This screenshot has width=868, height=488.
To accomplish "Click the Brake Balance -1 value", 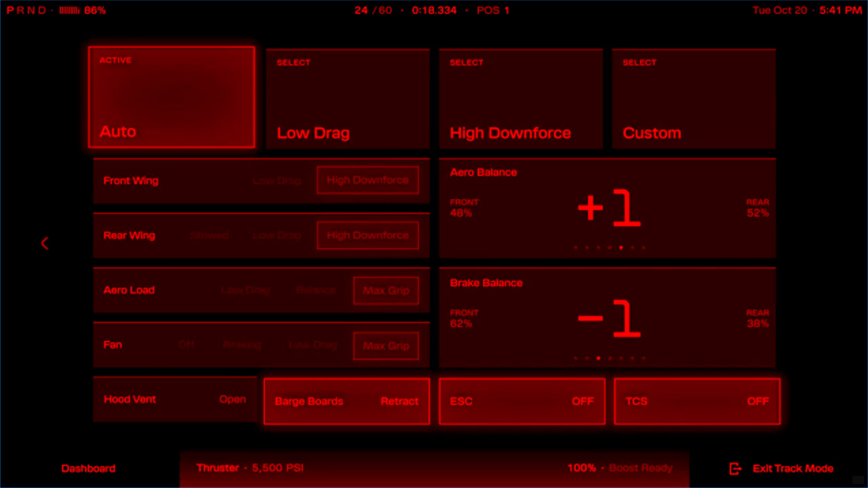I will (609, 320).
